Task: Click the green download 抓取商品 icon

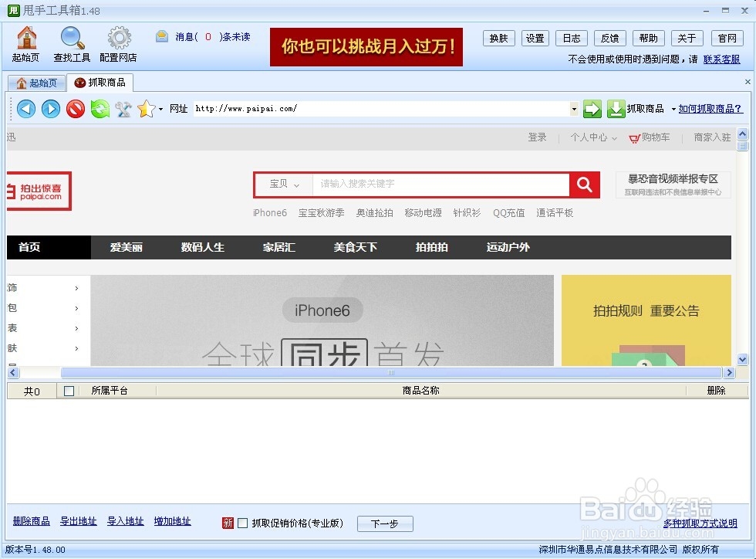Action: (x=616, y=109)
